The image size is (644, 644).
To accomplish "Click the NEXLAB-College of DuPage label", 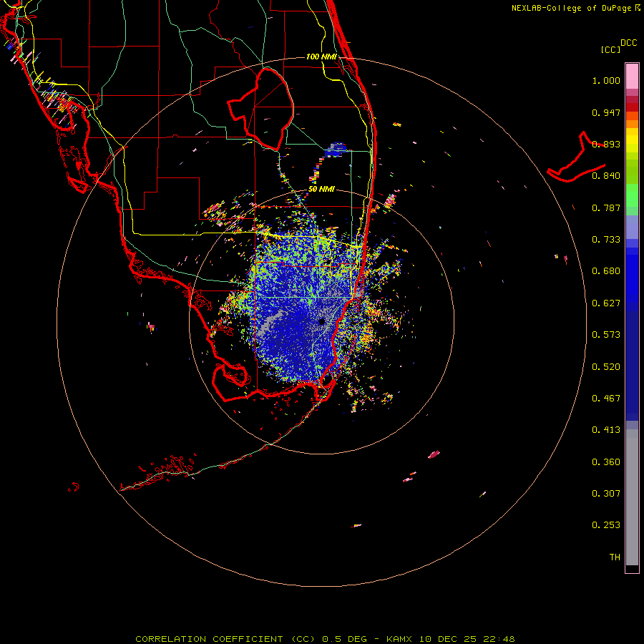I will pos(575,8).
